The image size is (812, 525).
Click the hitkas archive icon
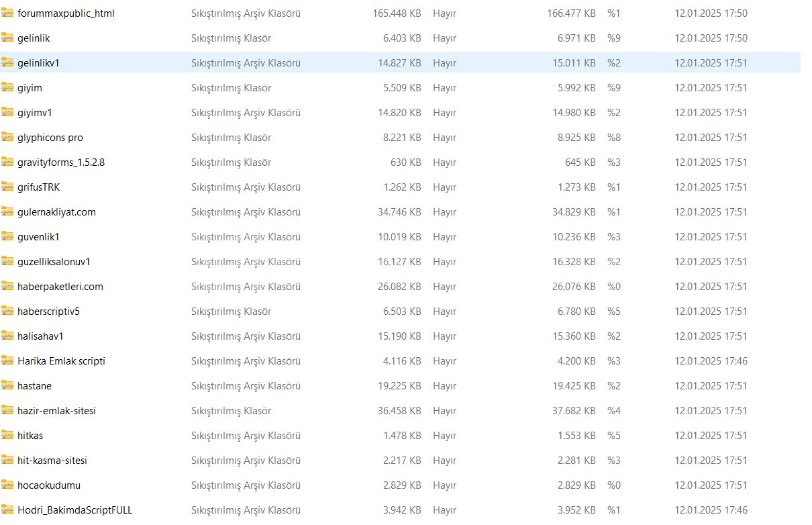click(7, 435)
